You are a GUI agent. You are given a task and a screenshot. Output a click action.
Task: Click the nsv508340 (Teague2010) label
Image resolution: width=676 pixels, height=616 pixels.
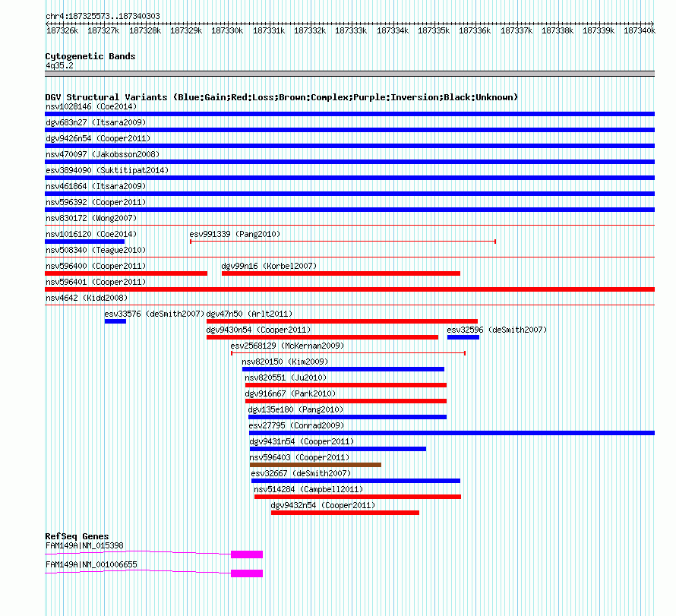[x=96, y=250]
